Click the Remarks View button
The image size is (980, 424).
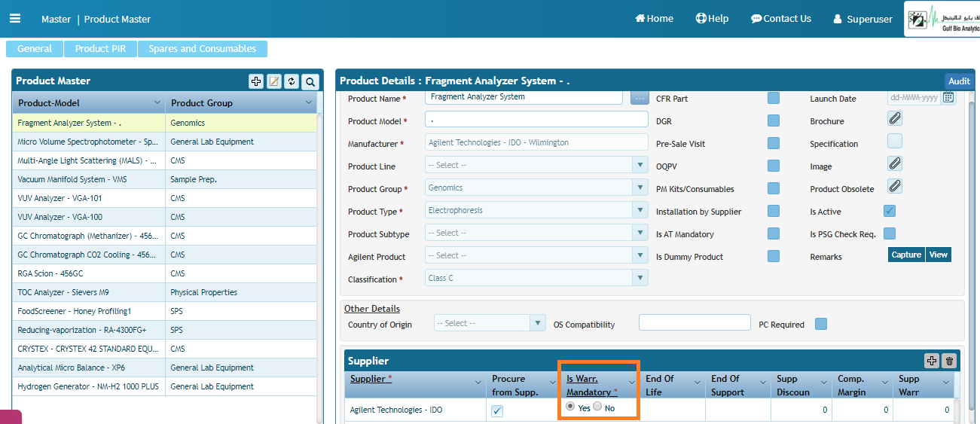[939, 255]
